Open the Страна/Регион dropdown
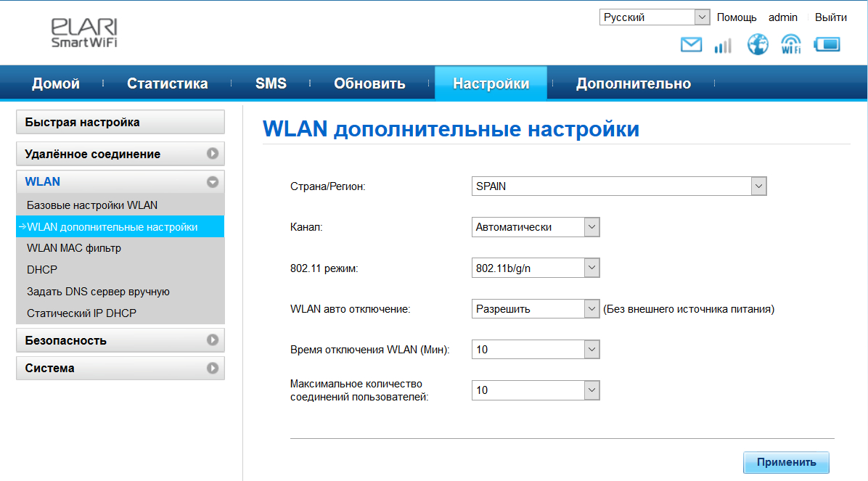This screenshot has height=481, width=868. [x=618, y=186]
